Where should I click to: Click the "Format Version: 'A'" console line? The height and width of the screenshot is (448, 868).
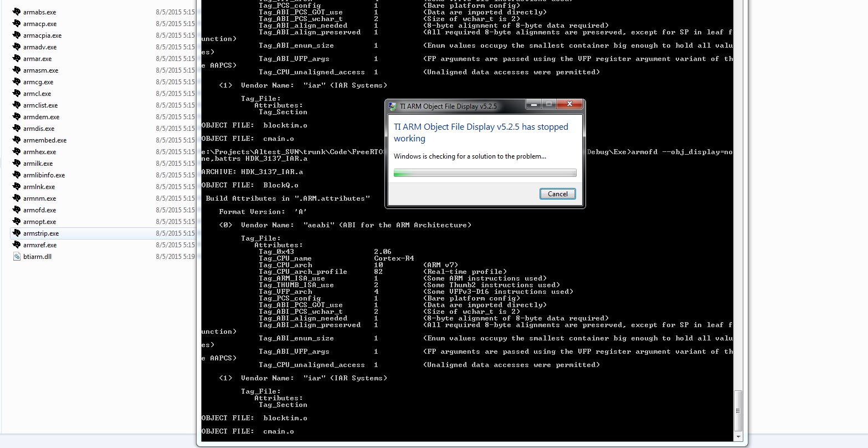pyautogui.click(x=263, y=212)
